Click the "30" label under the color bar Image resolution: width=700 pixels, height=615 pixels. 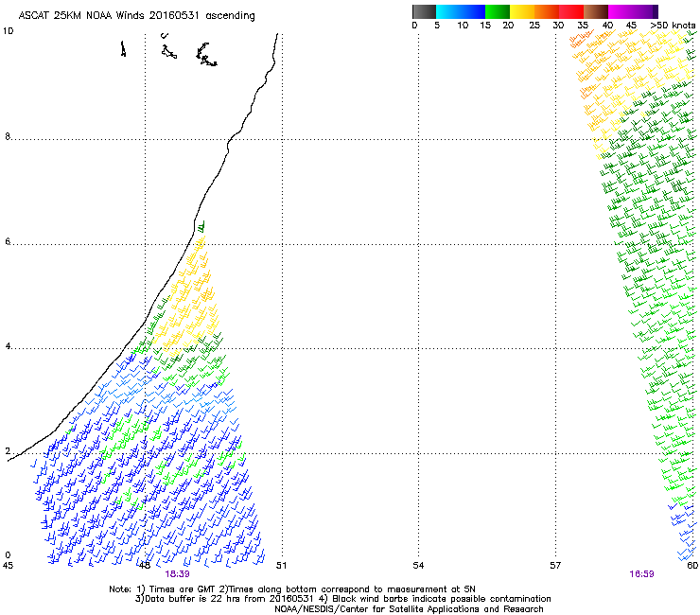point(558,26)
